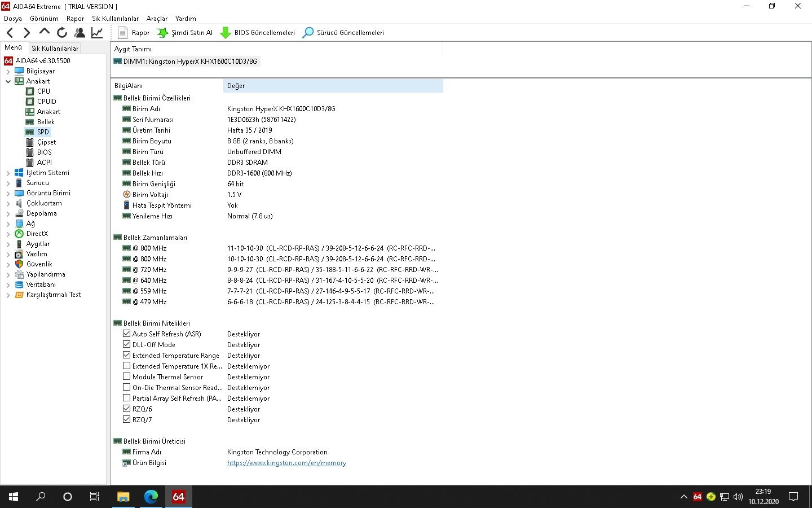This screenshot has height=508, width=812.
Task: Click the Rapor toolbar button
Action: 134,33
